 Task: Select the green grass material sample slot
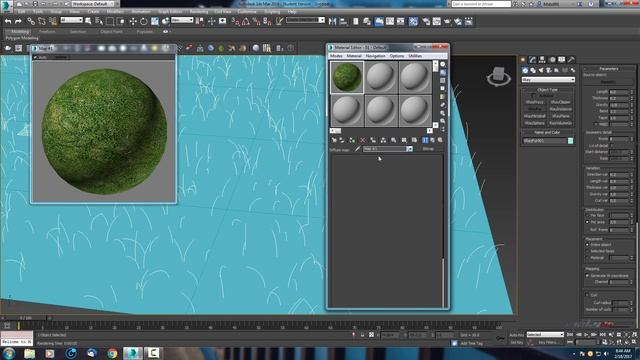[347, 77]
